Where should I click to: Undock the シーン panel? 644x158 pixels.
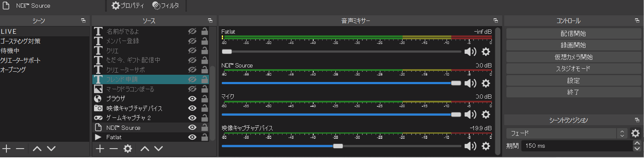point(83,20)
